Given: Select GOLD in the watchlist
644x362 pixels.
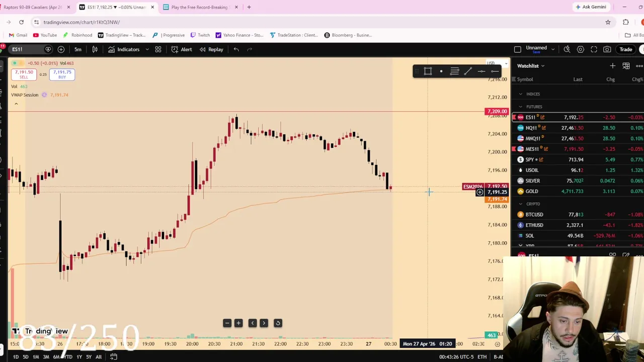Looking at the screenshot, I should coord(578,191).
